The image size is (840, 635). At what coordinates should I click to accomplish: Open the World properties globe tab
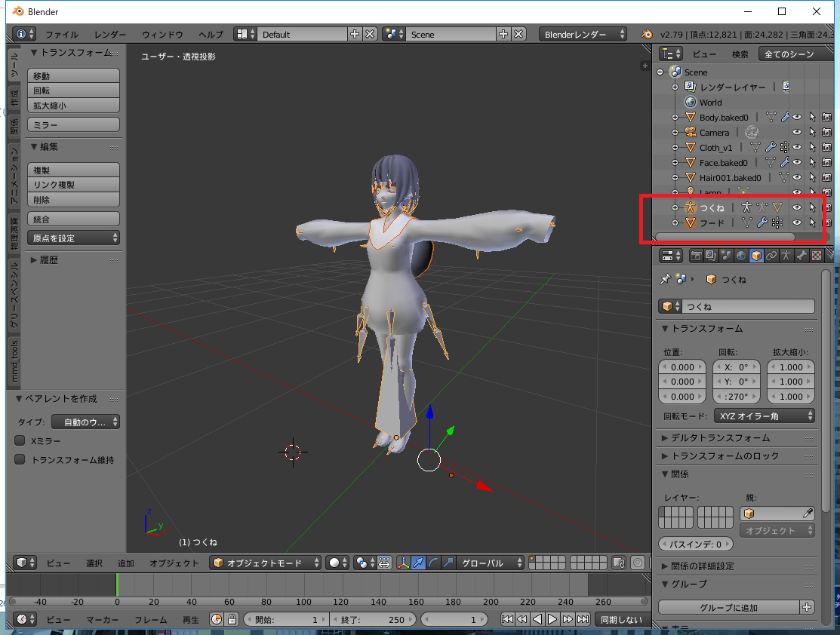(741, 256)
